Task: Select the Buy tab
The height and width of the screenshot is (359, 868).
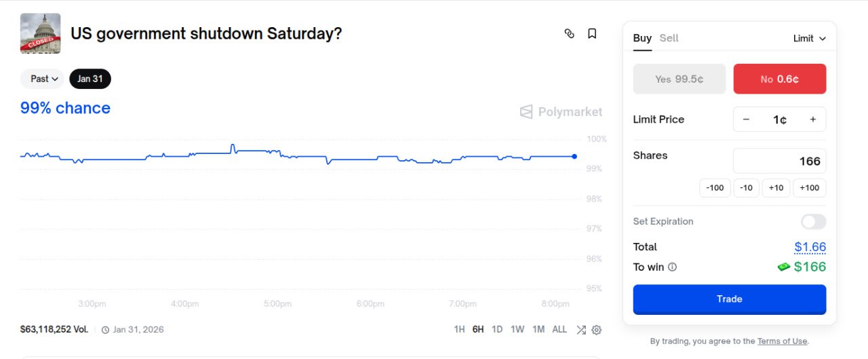Action: click(642, 38)
